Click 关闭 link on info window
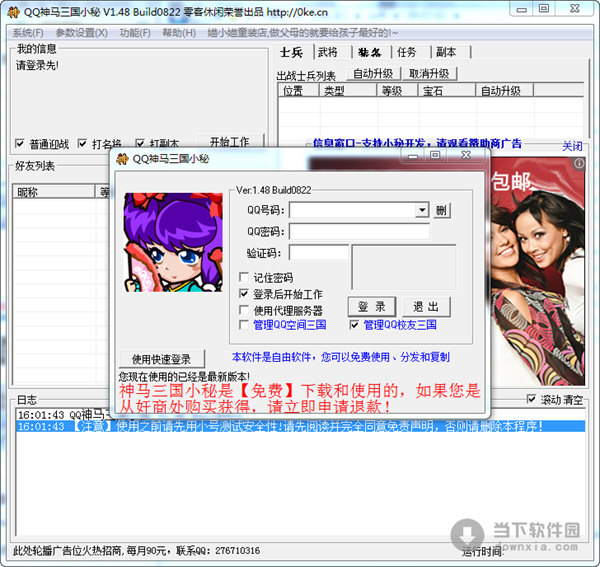The width and height of the screenshot is (600, 567). coord(572,146)
